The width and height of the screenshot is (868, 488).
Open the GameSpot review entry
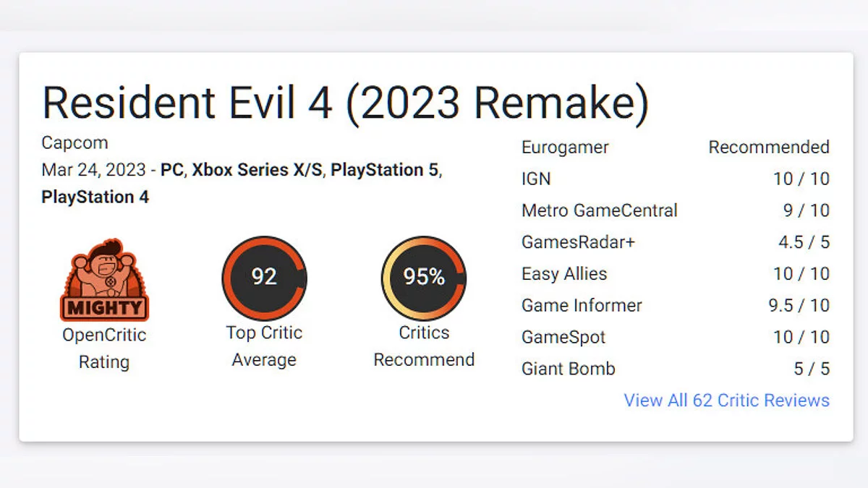563,337
